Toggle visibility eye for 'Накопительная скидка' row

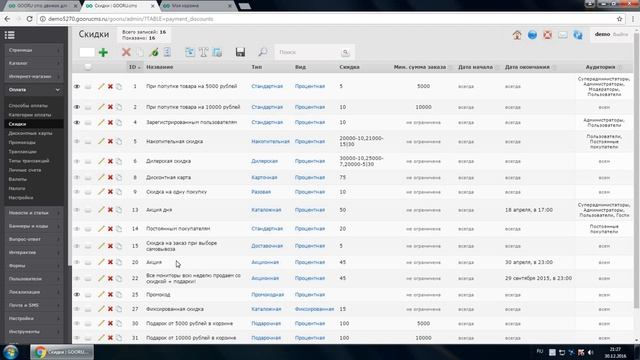77,141
